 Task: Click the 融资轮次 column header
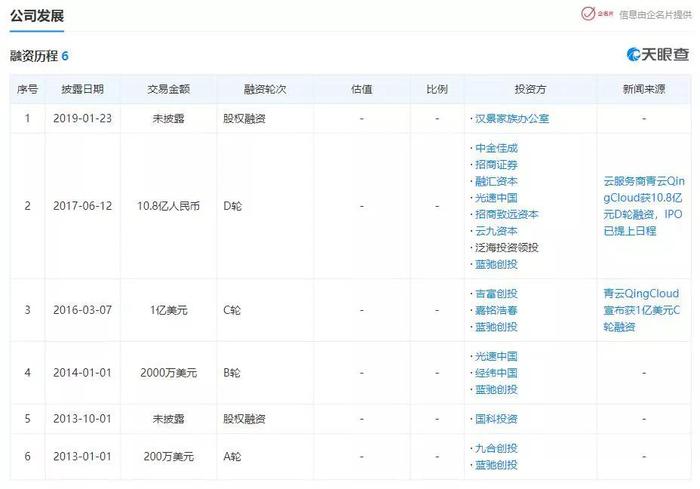pyautogui.click(x=265, y=89)
